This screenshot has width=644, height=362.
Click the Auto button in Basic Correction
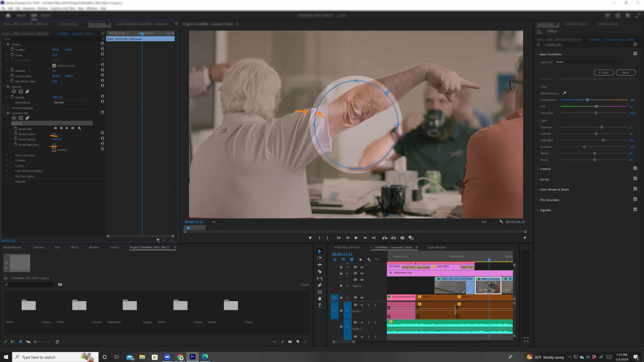tap(604, 73)
